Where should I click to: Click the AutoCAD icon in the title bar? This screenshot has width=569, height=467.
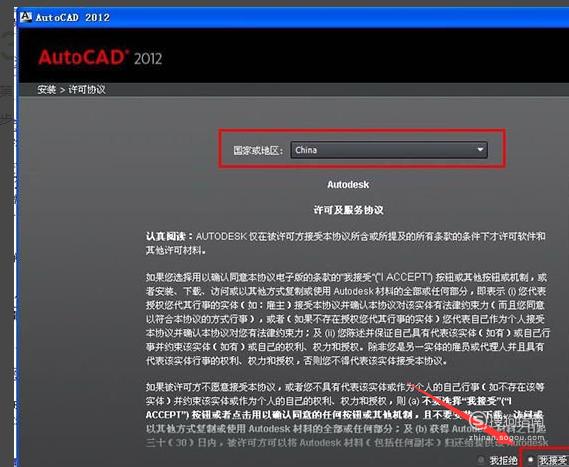coord(26,17)
